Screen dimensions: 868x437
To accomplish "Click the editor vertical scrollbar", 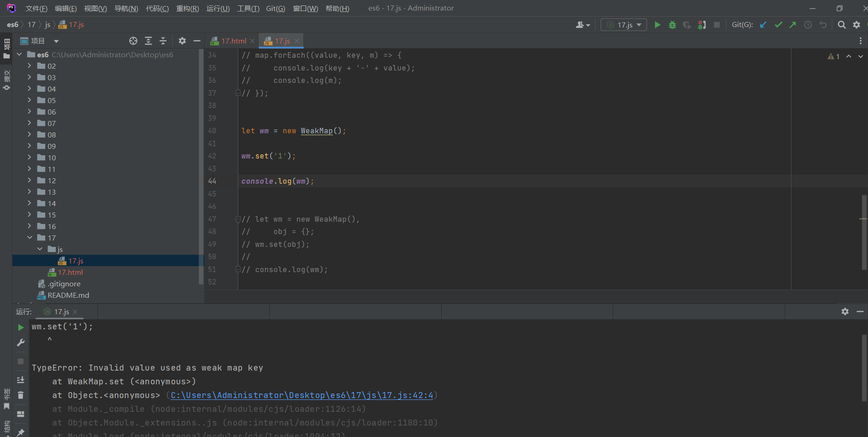I will tap(864, 232).
